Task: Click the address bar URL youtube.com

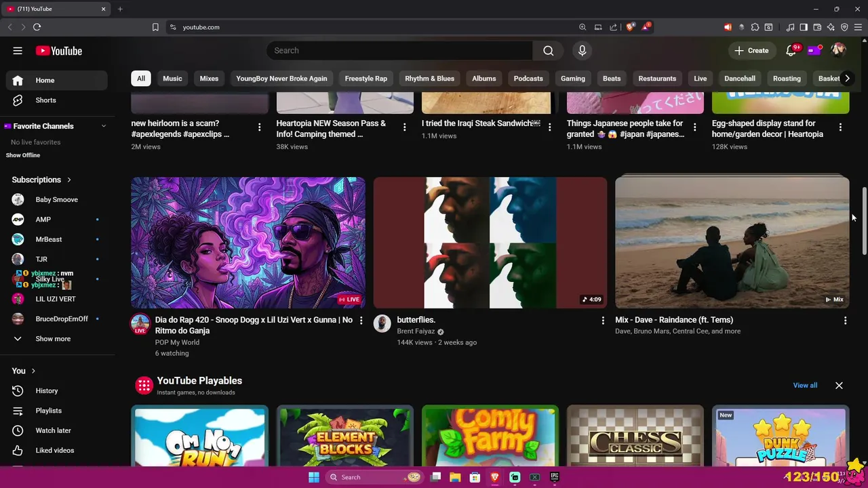Action: coord(201,27)
